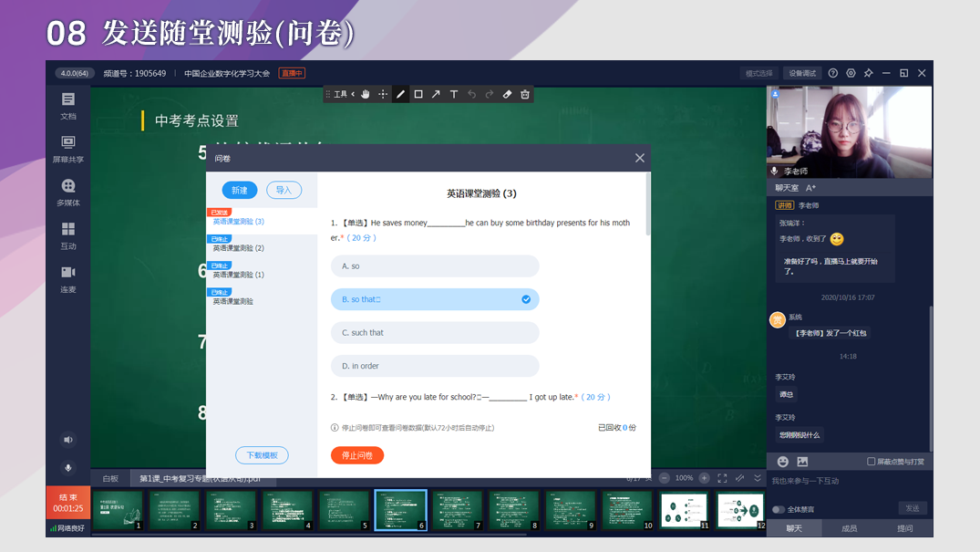Click the 新建 button to create questionnaire
Image resolution: width=980 pixels, height=552 pixels.
(240, 190)
